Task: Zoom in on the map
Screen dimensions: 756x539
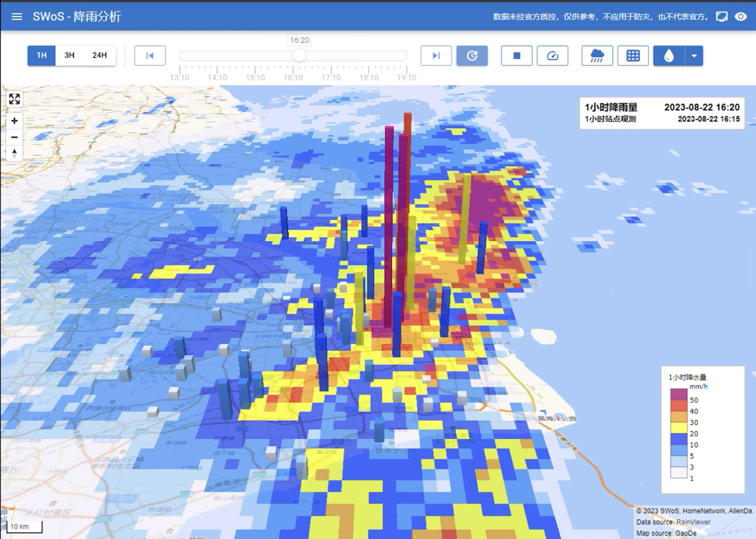Action: click(x=14, y=121)
